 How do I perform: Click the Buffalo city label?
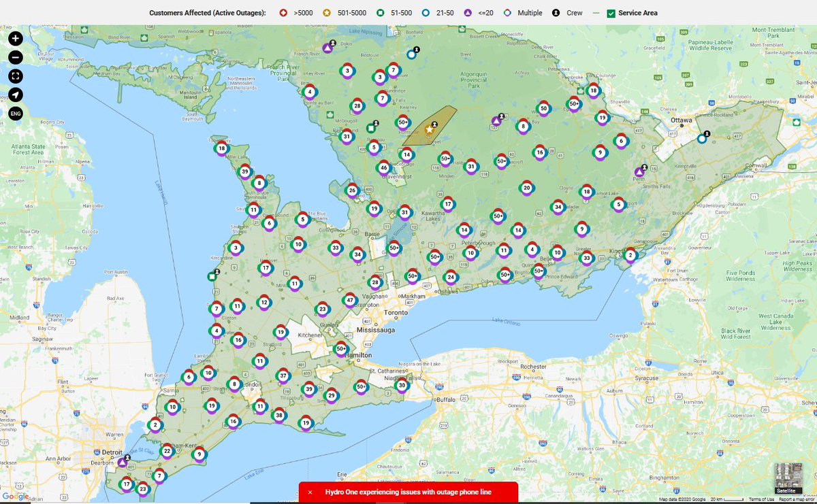coord(445,400)
